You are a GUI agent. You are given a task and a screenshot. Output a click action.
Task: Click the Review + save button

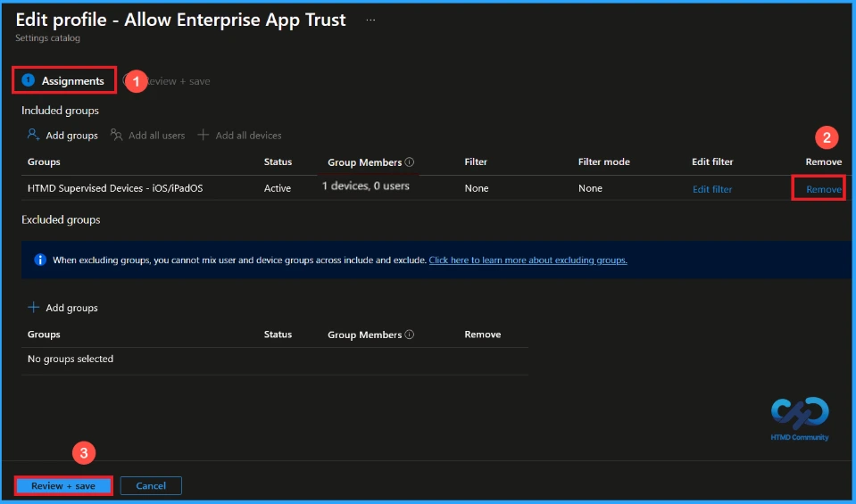(63, 485)
